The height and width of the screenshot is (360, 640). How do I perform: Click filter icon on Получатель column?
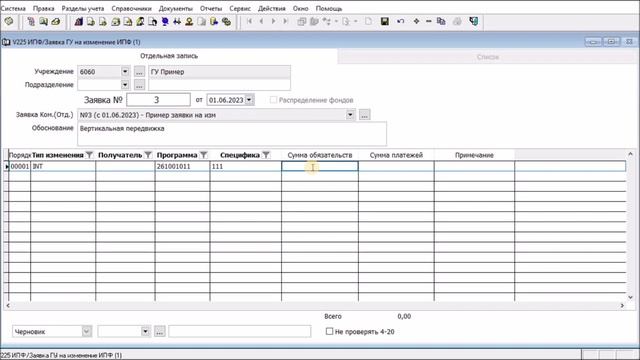click(148, 155)
